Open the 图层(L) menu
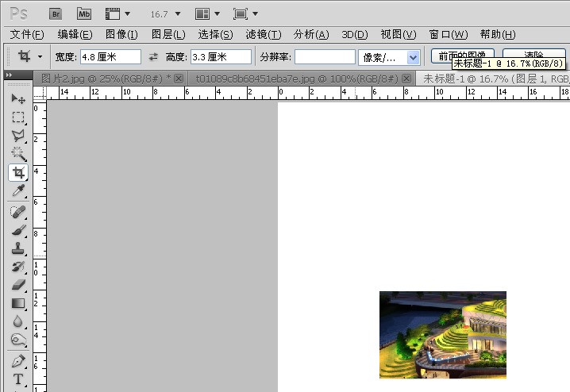This screenshot has width=570, height=392. tap(168, 34)
